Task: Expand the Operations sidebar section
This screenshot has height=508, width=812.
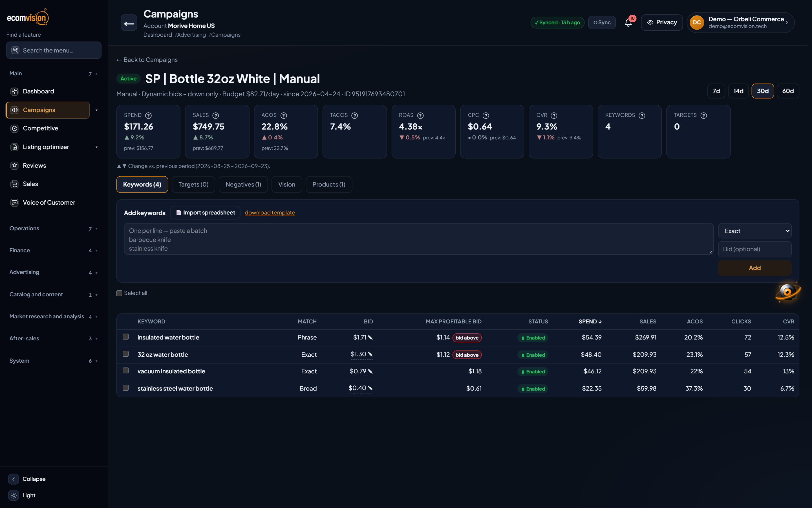Action: pos(54,229)
